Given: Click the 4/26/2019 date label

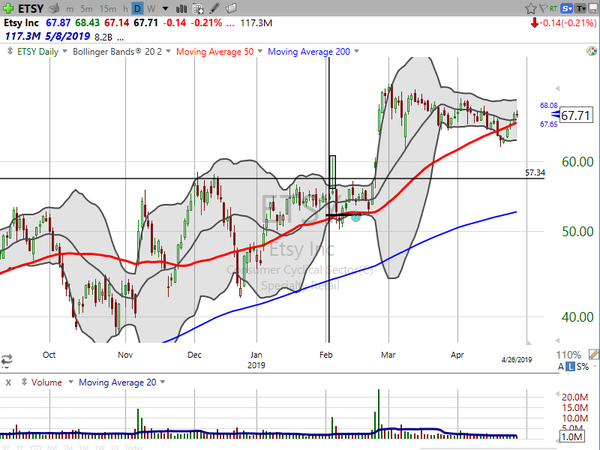Looking at the screenshot, I should pos(517,360).
